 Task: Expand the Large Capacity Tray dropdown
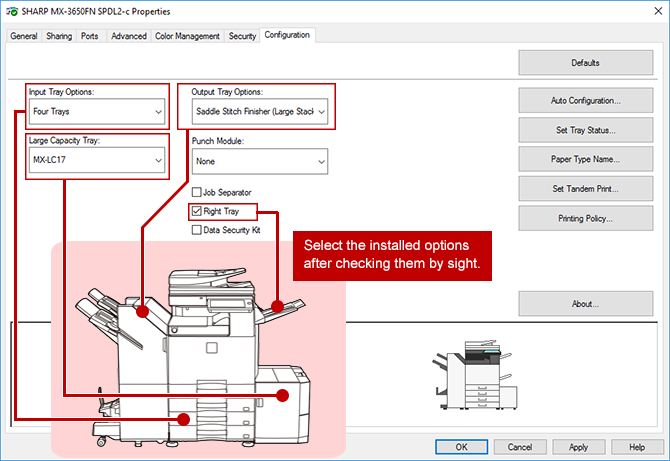[97, 160]
